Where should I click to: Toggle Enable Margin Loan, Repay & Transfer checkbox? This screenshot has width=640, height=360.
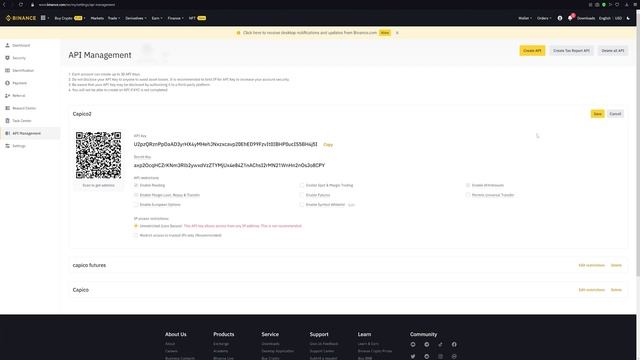[x=136, y=195]
